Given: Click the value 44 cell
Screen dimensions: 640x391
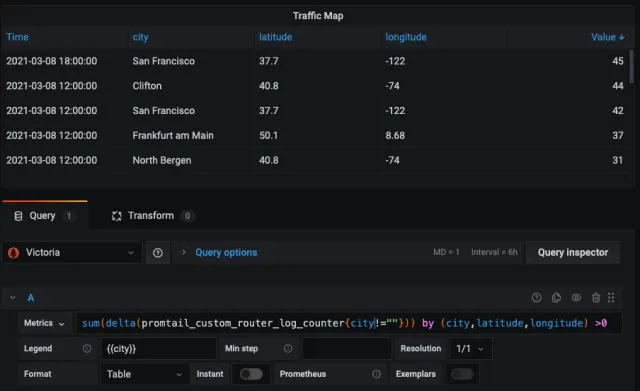Looking at the screenshot, I should pos(618,86).
